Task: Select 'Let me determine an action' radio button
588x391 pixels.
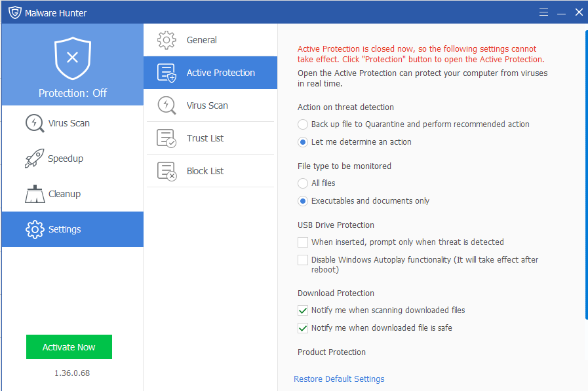Action: (x=303, y=142)
